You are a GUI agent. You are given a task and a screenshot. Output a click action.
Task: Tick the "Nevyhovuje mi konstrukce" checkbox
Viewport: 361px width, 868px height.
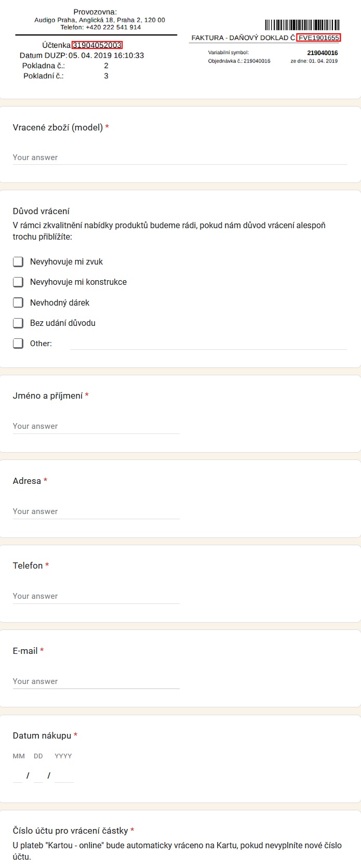coord(18,282)
